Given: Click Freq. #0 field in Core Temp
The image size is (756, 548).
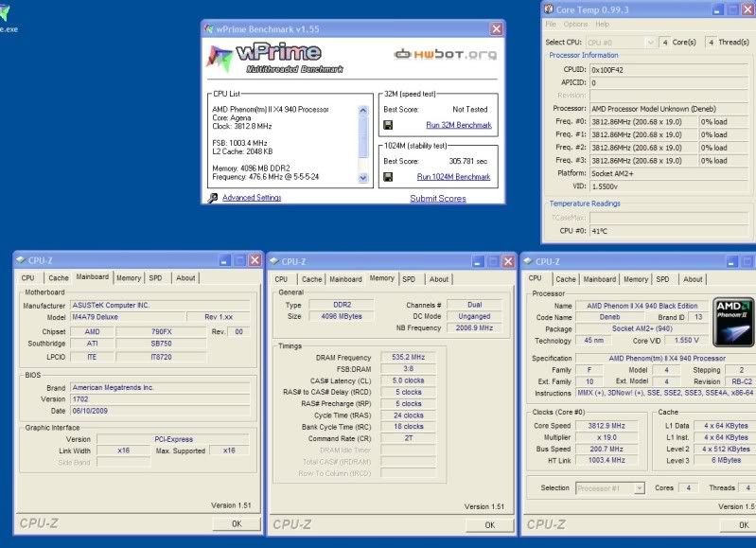Looking at the screenshot, I should pyautogui.click(x=643, y=122).
